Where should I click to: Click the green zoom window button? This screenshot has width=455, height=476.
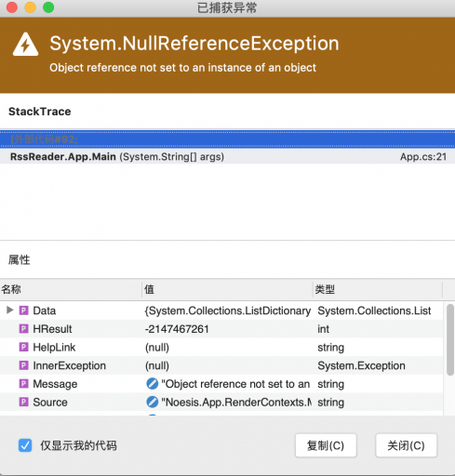[48, 7]
